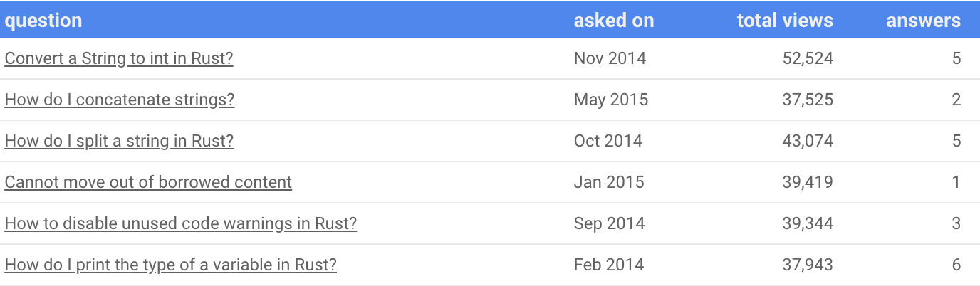Viewport: 980px width, 286px height.
Task: Sort by the 'answers' column header
Action: point(923,20)
